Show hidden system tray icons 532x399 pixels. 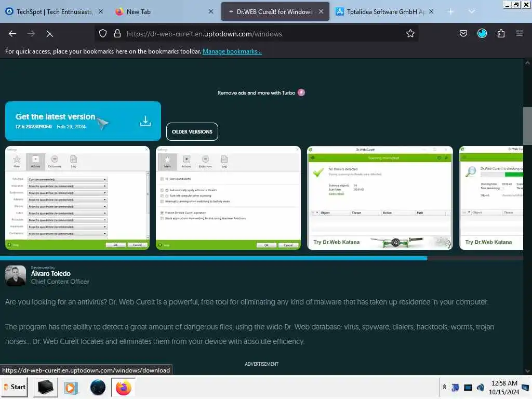(x=444, y=387)
